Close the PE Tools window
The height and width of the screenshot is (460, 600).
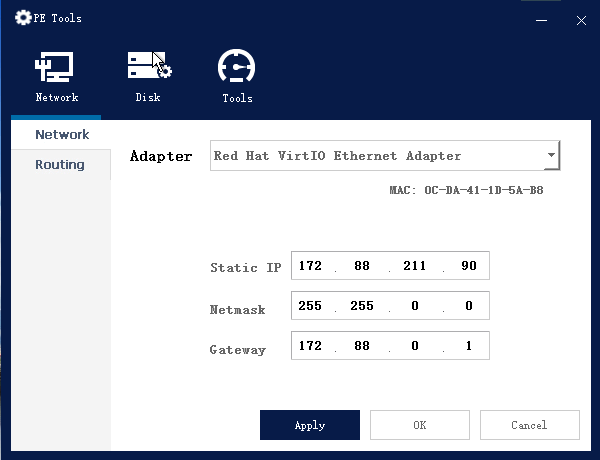[x=581, y=19]
